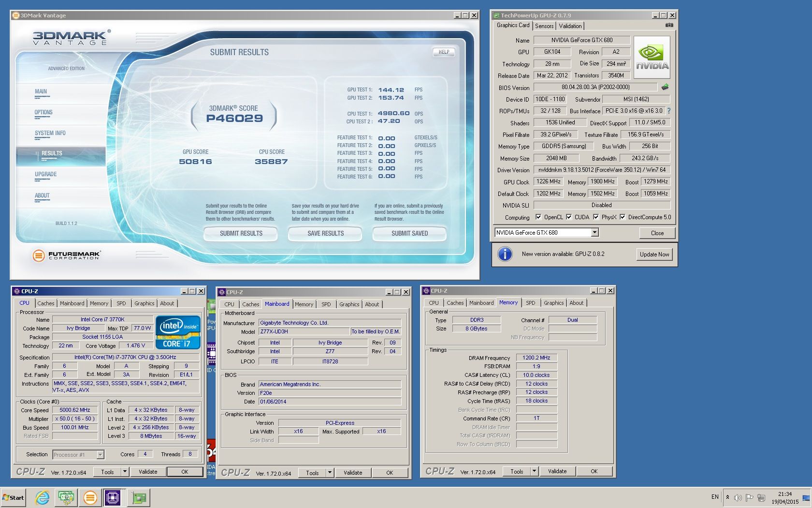Viewport: 812px width, 508px height.
Task: Open the SPD tab in the CPU-Z Mainboard window
Action: tap(326, 304)
